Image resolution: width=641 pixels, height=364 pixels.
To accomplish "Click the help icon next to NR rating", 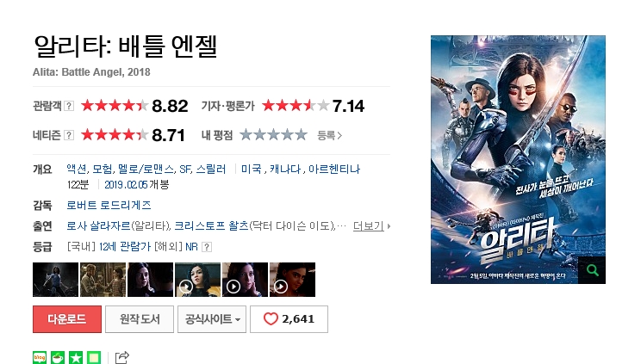I will [207, 247].
